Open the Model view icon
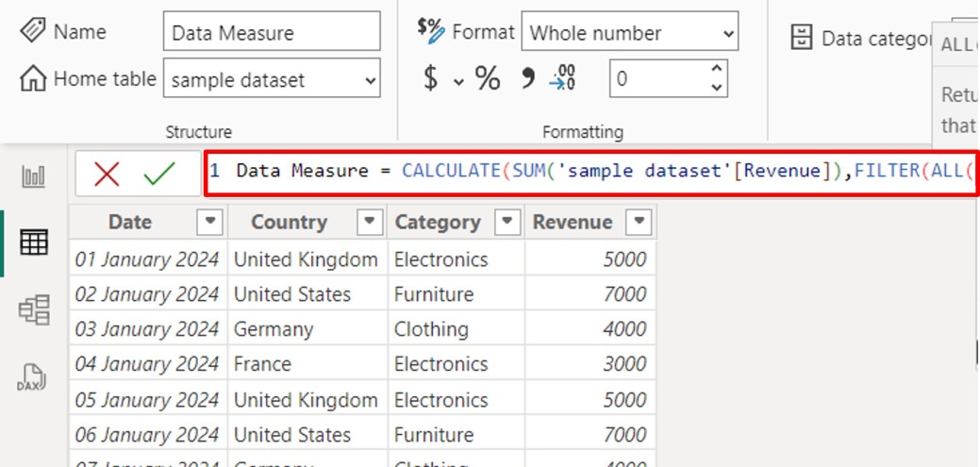This screenshot has height=467, width=980. coord(34,310)
